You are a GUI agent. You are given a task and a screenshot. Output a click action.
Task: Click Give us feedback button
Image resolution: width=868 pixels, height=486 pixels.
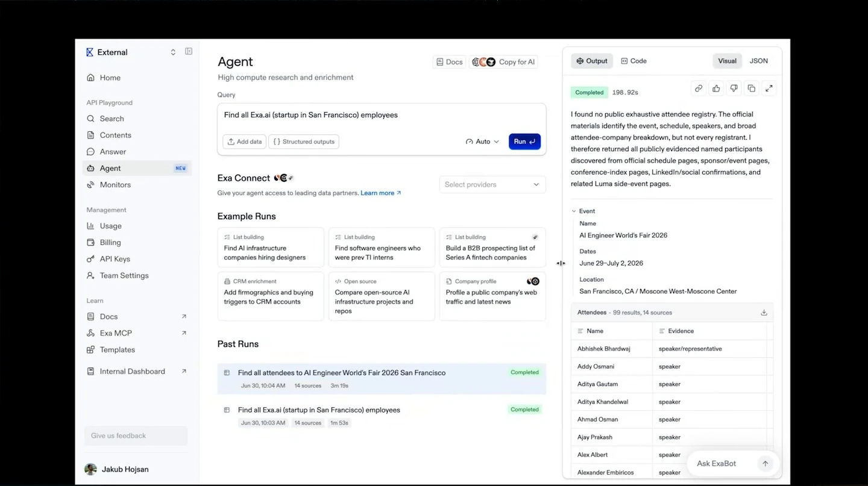(x=136, y=436)
